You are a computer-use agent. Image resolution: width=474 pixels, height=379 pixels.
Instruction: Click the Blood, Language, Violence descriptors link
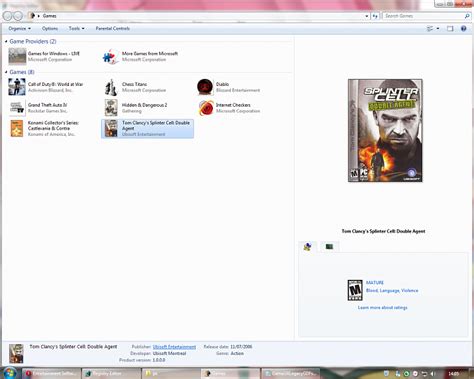click(392, 291)
